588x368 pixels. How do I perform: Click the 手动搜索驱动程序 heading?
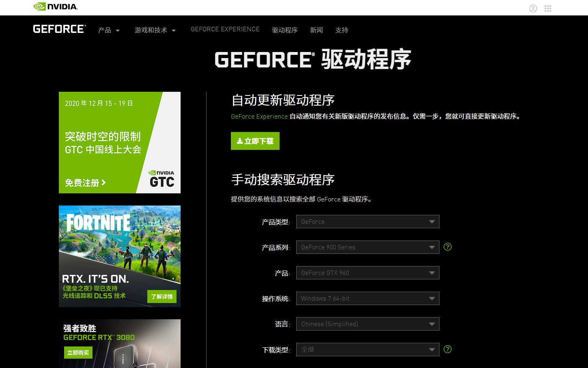tap(283, 180)
